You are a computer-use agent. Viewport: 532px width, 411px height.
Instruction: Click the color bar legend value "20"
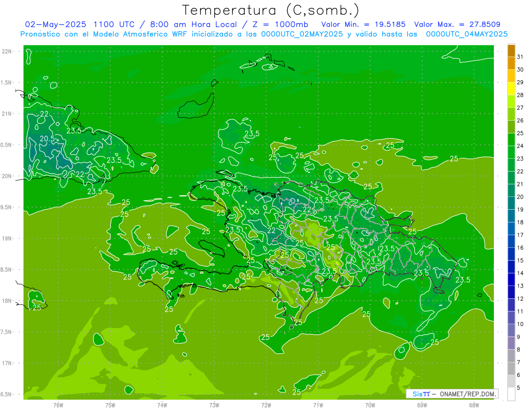(520, 197)
